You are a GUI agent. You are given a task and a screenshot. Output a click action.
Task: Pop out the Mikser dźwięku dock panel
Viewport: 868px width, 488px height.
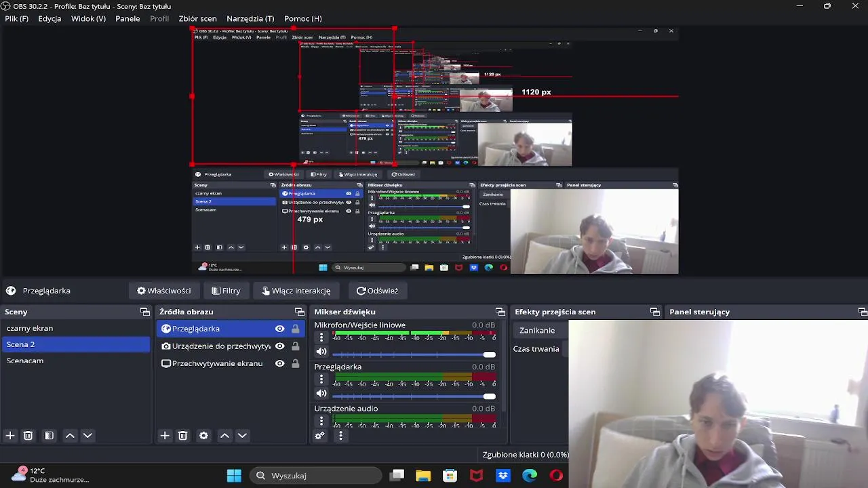pyautogui.click(x=500, y=312)
